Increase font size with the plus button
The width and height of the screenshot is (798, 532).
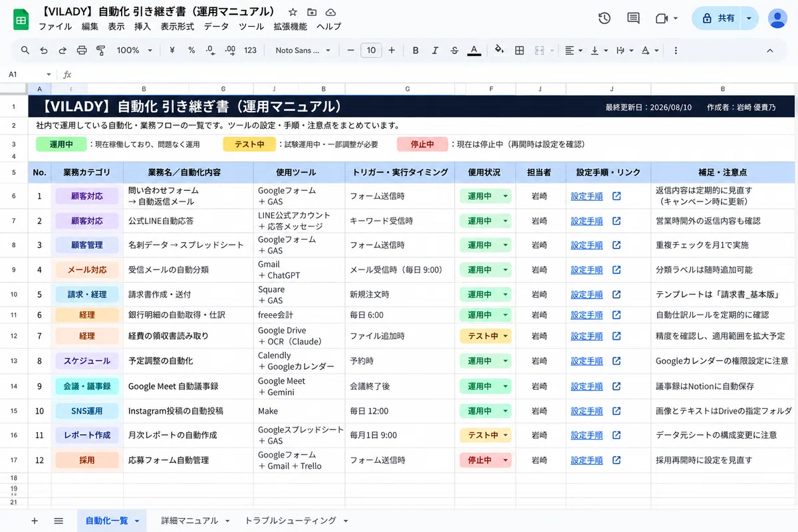pyautogui.click(x=392, y=51)
